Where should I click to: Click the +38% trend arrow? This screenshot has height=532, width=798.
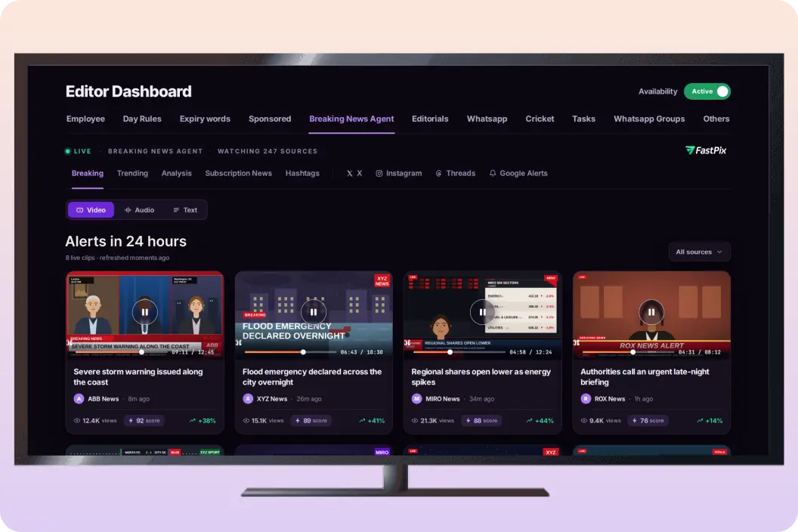click(193, 420)
